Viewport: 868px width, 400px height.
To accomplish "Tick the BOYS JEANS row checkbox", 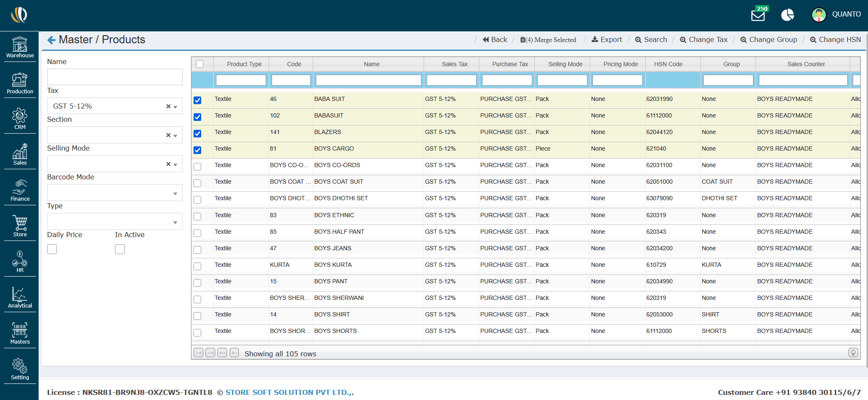I will pos(197,250).
